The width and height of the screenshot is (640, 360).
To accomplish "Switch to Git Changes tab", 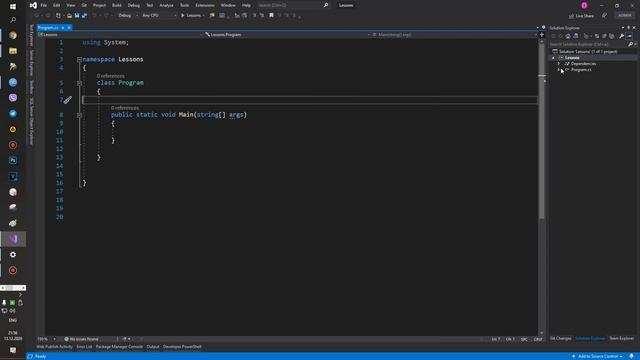I will point(560,338).
